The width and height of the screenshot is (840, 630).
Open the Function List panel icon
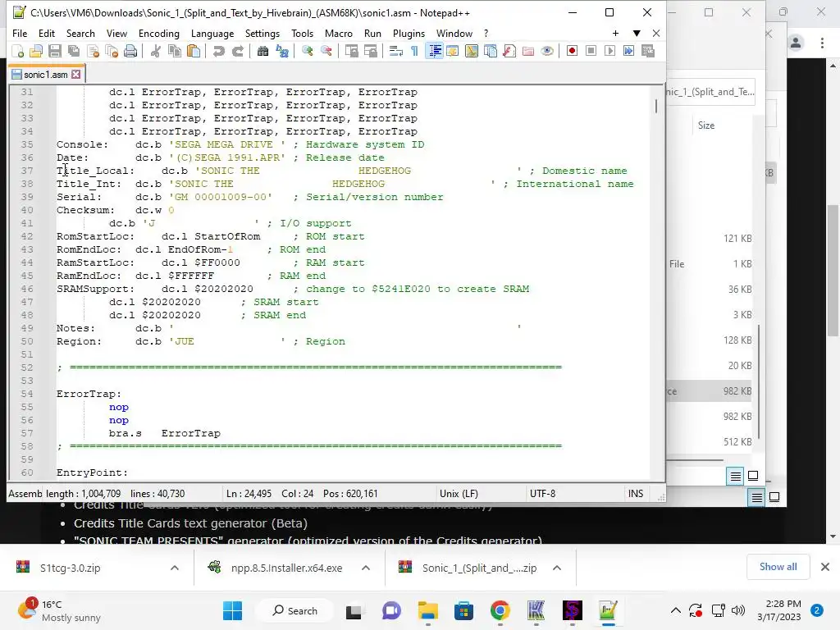(x=509, y=51)
